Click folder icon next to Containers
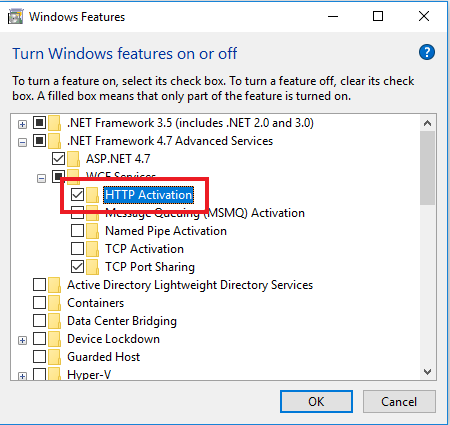Image resolution: width=450 pixels, height=425 pixels. click(54, 303)
